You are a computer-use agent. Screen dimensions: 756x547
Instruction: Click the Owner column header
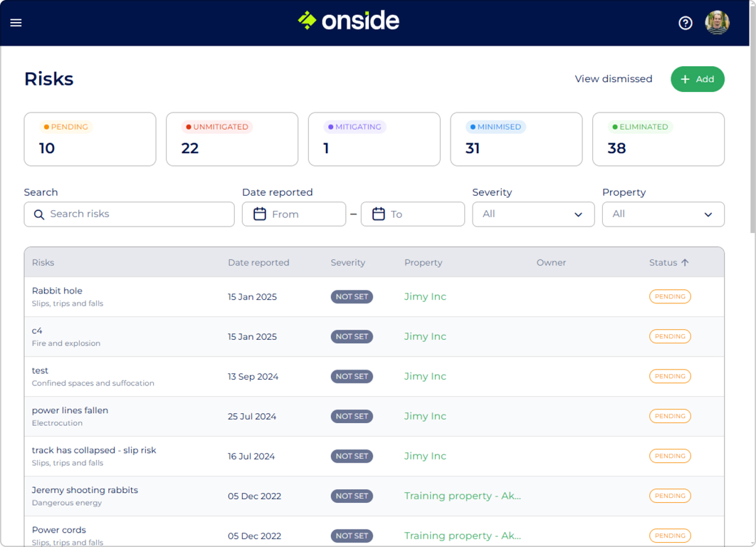551,262
